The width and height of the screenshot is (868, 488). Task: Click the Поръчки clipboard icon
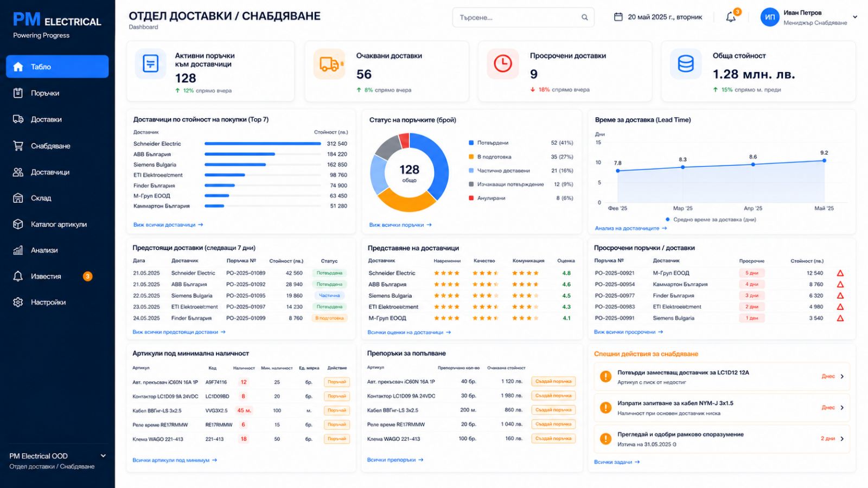[18, 93]
